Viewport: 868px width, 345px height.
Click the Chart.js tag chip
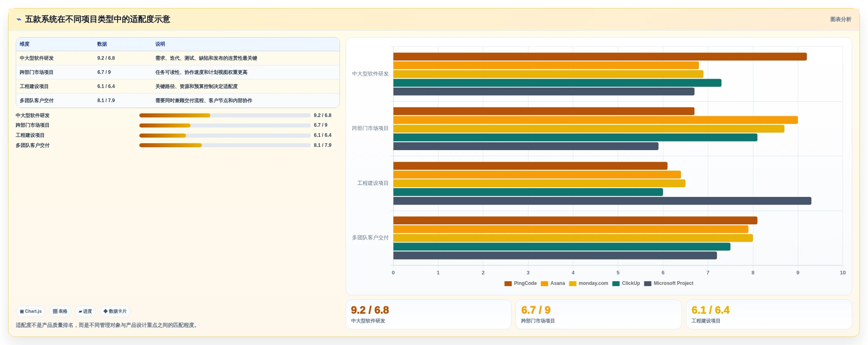tap(31, 312)
